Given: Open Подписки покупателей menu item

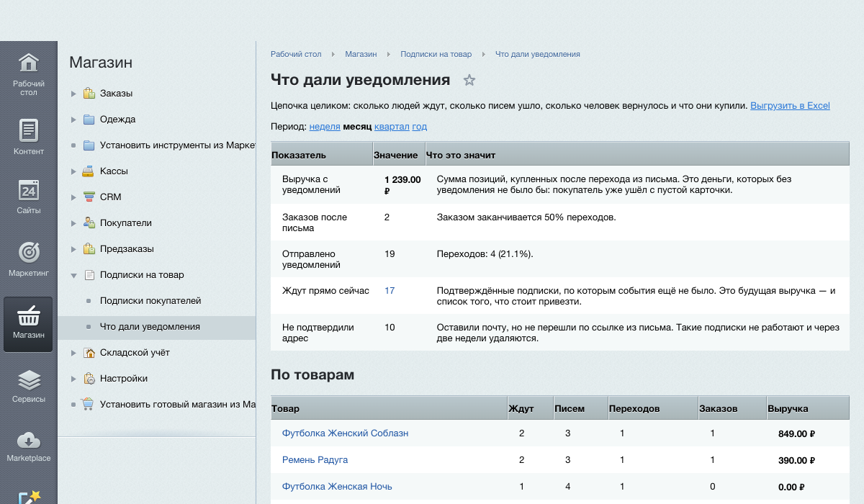Looking at the screenshot, I should [150, 300].
